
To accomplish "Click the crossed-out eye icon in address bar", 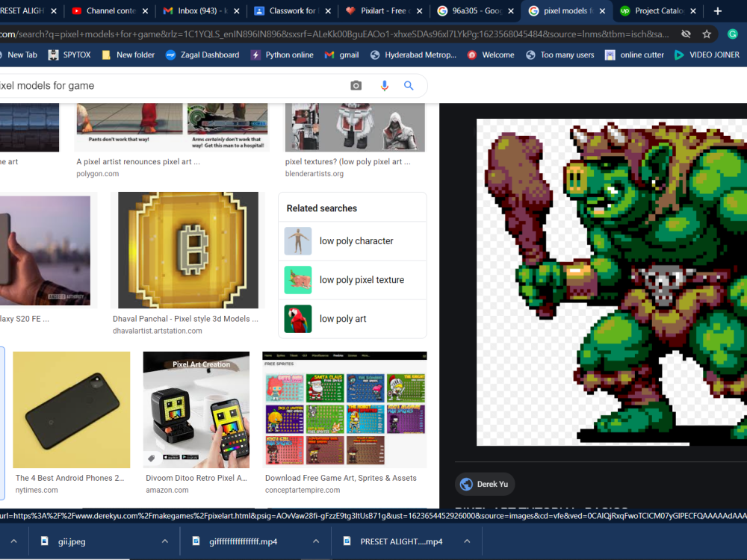I will pyautogui.click(x=686, y=34).
